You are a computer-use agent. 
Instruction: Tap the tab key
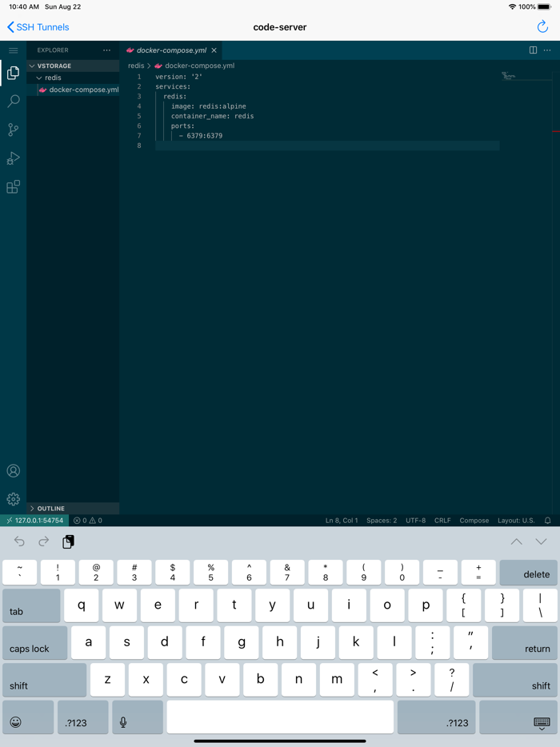pos(31,605)
